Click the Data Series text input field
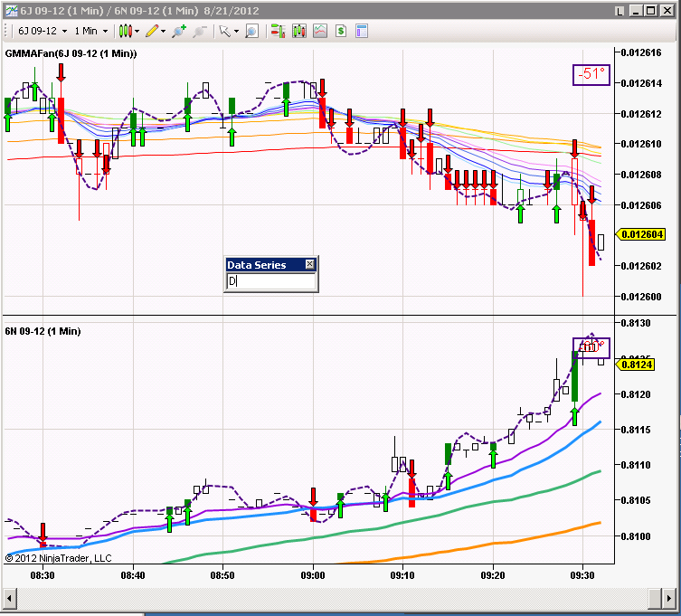Screen dimensions: 681x616 pos(271,281)
